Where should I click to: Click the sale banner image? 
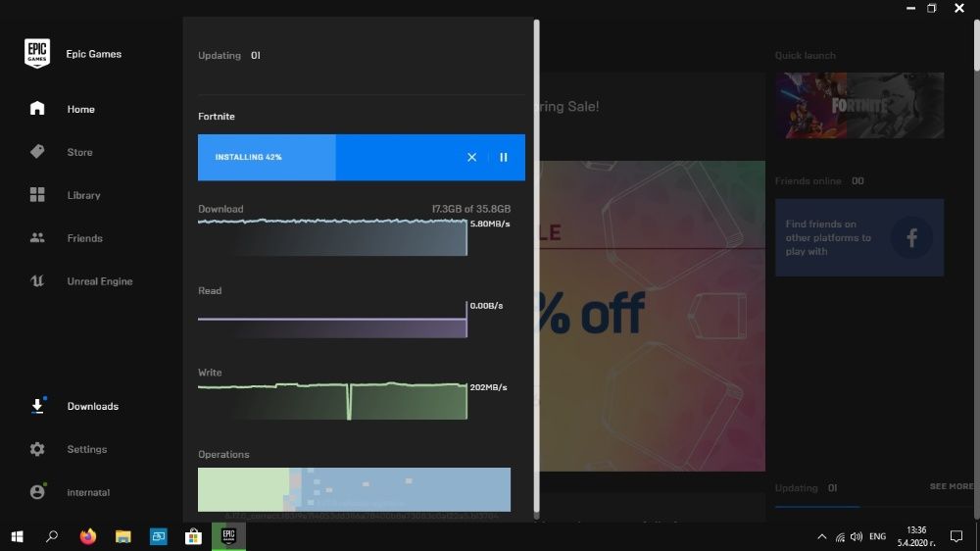point(652,316)
